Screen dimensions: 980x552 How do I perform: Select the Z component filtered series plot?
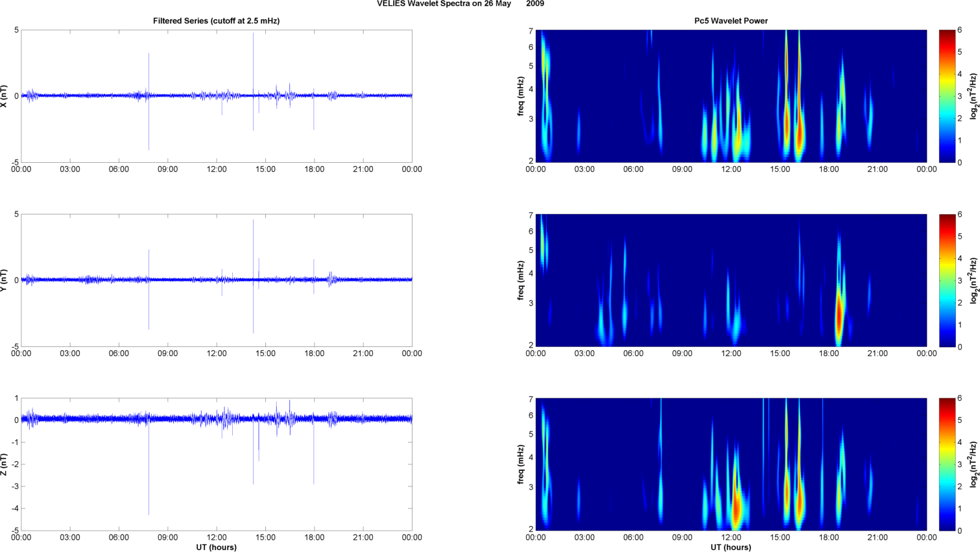tap(217, 464)
